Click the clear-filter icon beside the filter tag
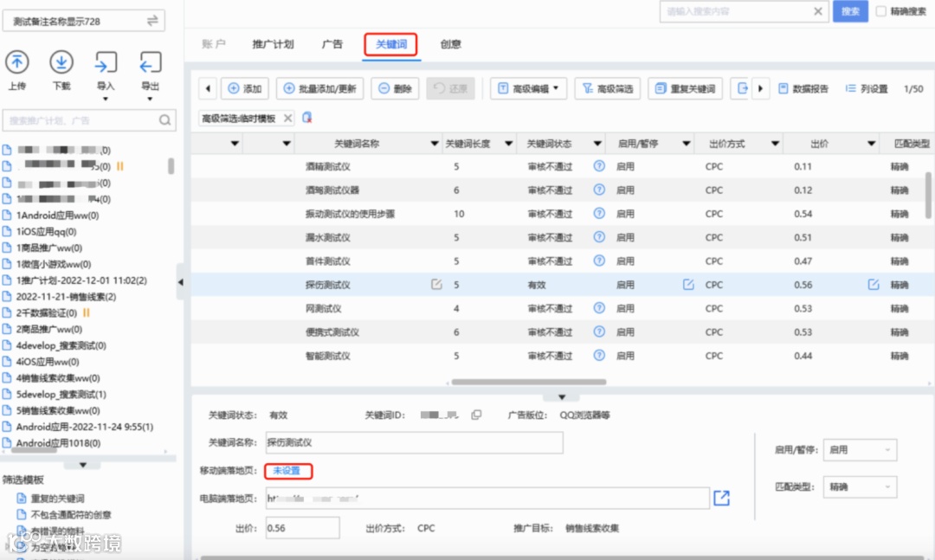This screenshot has height=560, width=935. (x=307, y=118)
